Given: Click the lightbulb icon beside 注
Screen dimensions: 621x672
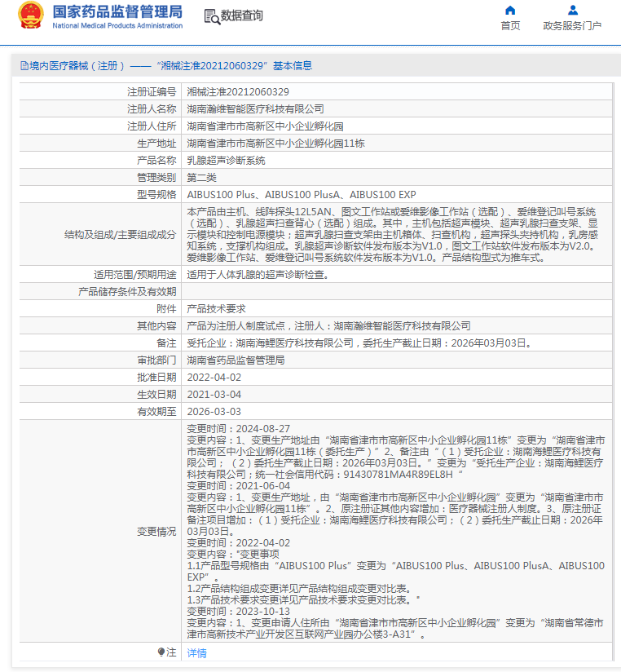Looking at the screenshot, I should (161, 652).
